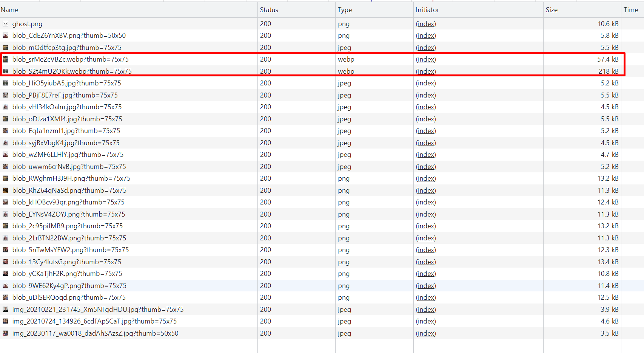This screenshot has width=644, height=353.
Task: Click the preview icon beside blob_mQdtfcp3tg.jpg
Action: pos(5,47)
